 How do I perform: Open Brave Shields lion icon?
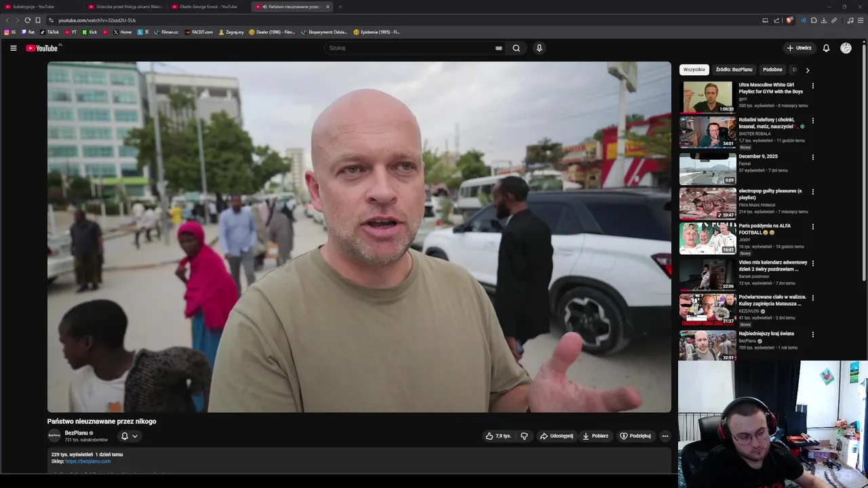click(789, 20)
